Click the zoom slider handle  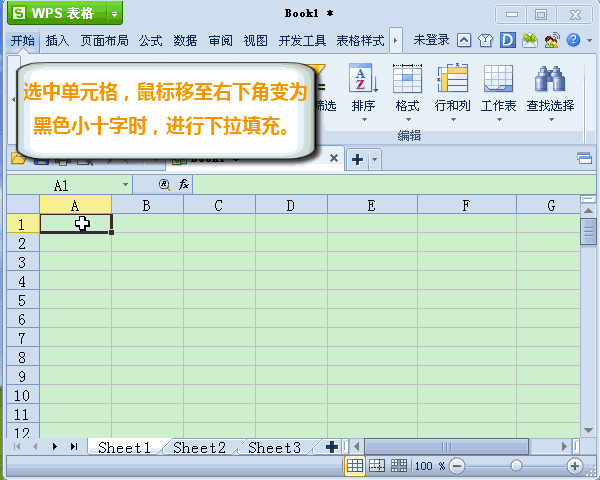tap(516, 466)
